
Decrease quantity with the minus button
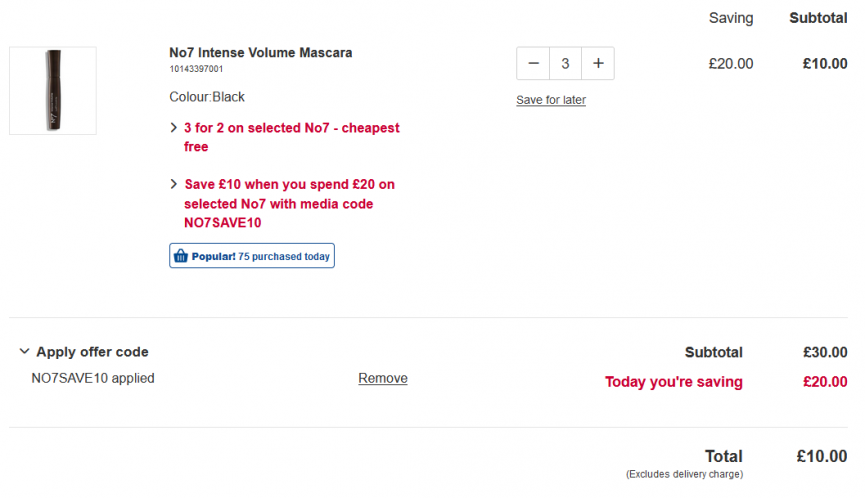pos(533,63)
